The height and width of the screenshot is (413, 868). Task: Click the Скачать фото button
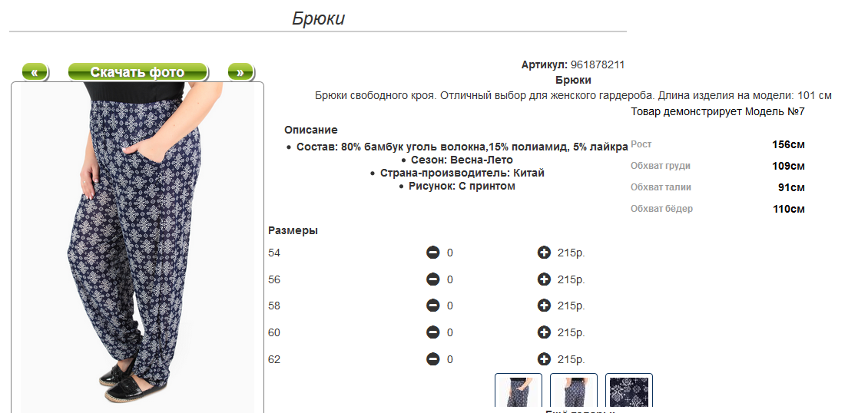pyautogui.click(x=137, y=72)
